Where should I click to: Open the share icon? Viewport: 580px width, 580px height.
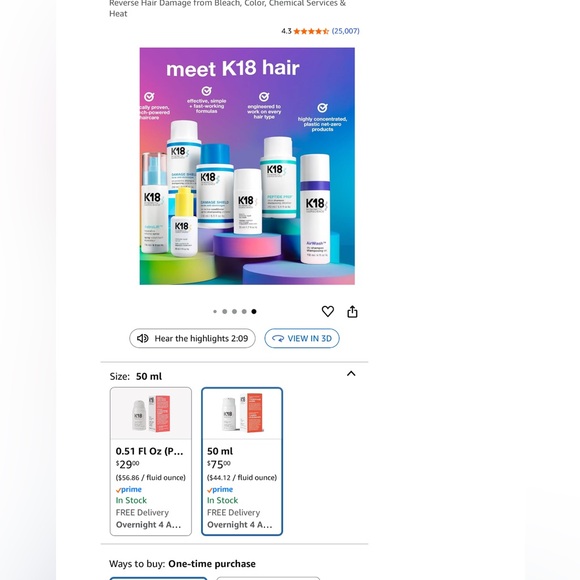[x=352, y=311]
